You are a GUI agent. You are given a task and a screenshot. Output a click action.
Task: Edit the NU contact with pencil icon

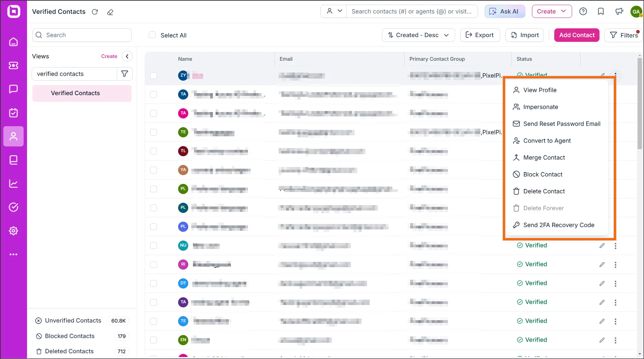click(x=602, y=246)
